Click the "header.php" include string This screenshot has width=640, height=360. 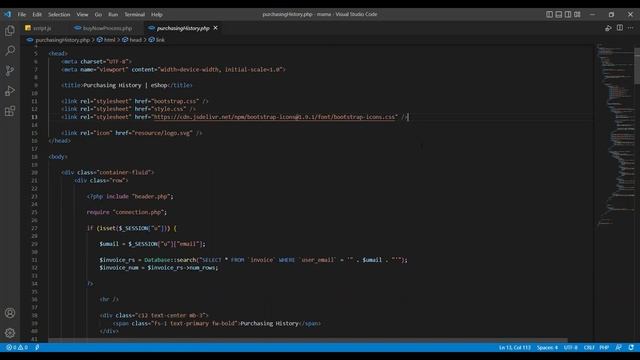tap(151, 197)
